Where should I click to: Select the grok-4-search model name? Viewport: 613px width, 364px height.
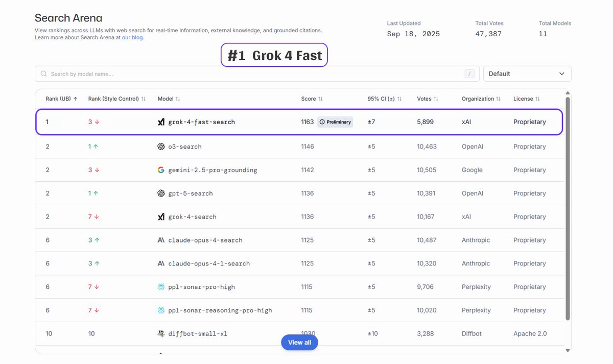(x=192, y=217)
